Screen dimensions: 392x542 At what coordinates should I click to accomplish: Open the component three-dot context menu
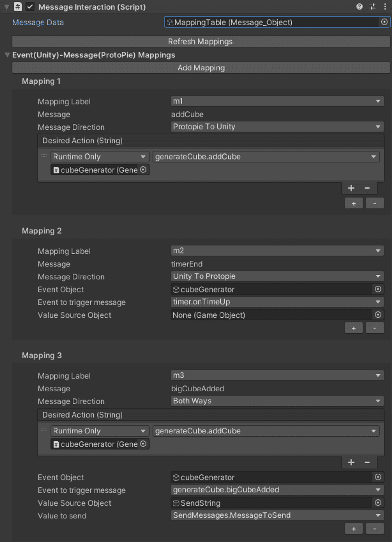point(385,7)
